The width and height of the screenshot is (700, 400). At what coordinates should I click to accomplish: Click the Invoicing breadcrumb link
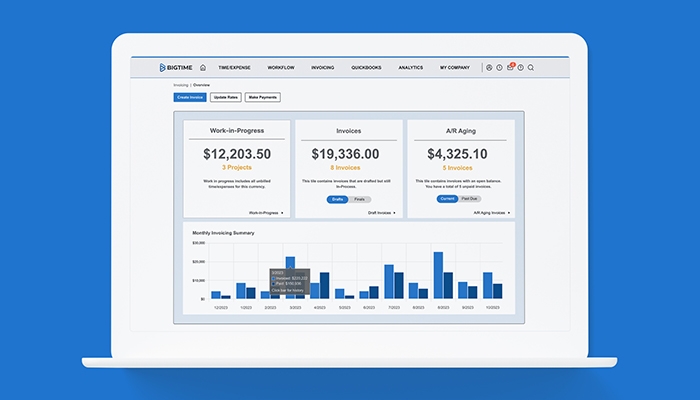point(181,85)
